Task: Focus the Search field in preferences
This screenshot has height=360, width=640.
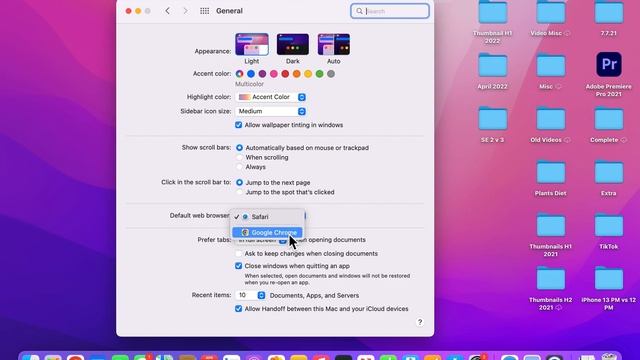Action: coord(390,11)
